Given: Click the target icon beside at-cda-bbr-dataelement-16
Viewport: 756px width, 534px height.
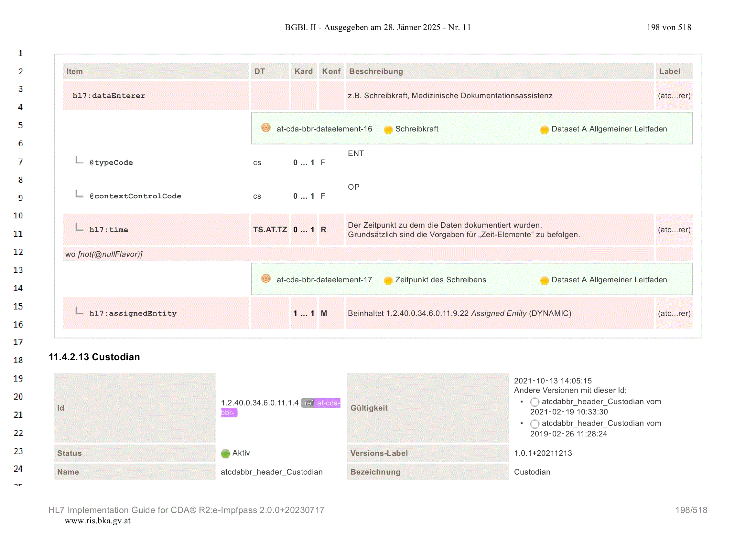Looking at the screenshot, I should click(x=266, y=128).
